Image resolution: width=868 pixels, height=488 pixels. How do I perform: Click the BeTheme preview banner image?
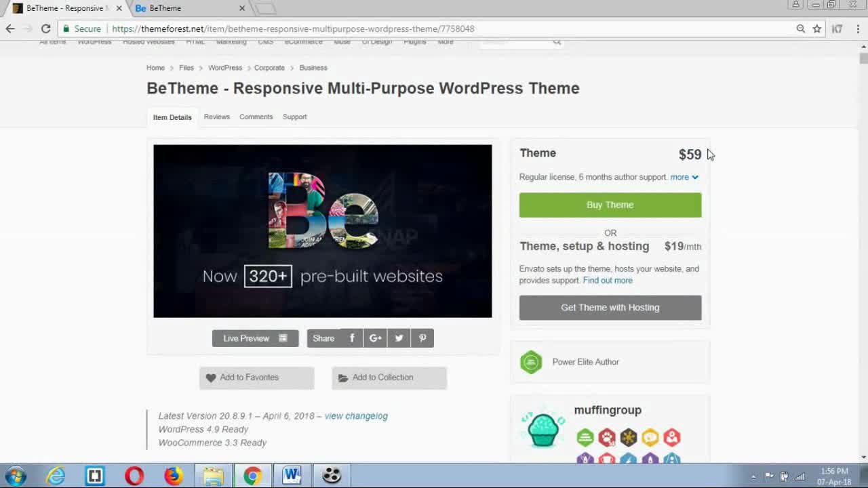pos(323,231)
